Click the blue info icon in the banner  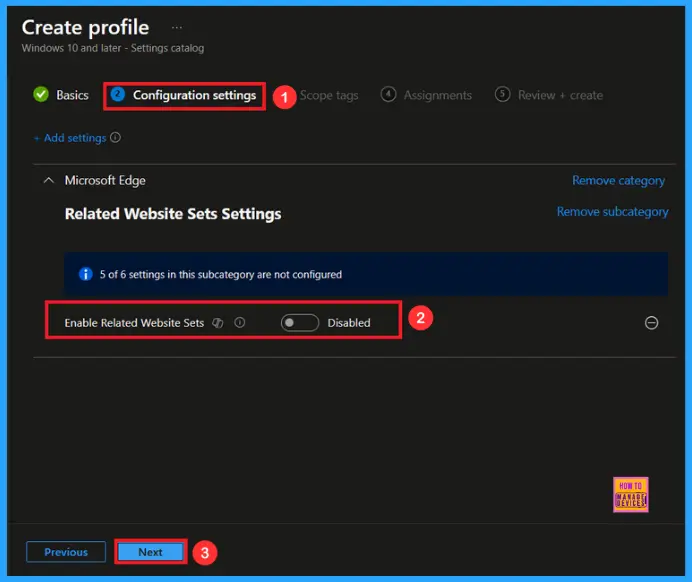tap(86, 274)
